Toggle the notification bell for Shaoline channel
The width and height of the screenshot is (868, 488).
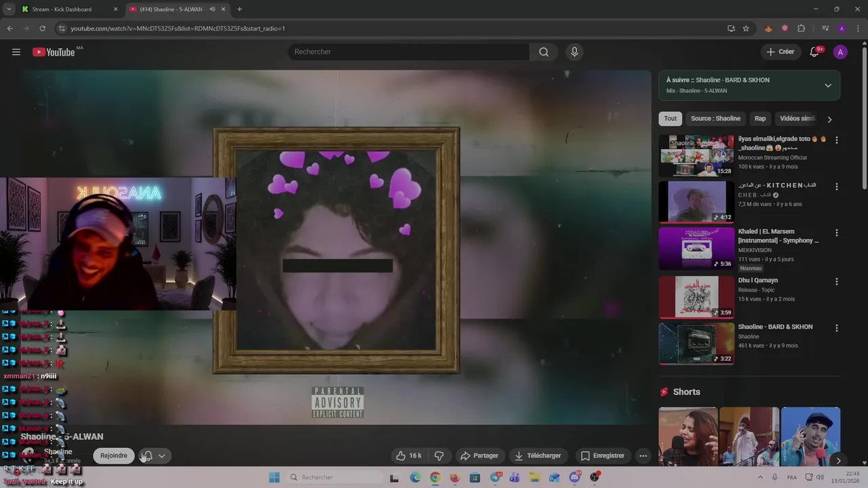(147, 455)
